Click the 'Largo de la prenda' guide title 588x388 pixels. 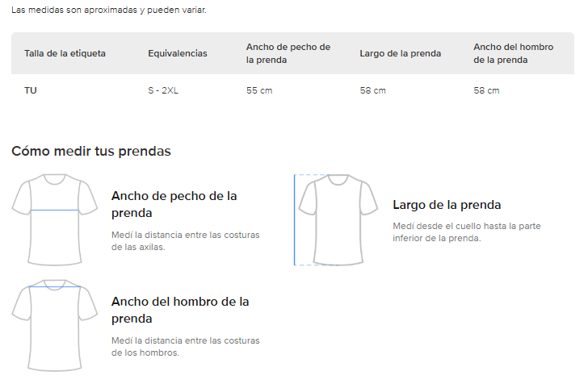point(447,205)
